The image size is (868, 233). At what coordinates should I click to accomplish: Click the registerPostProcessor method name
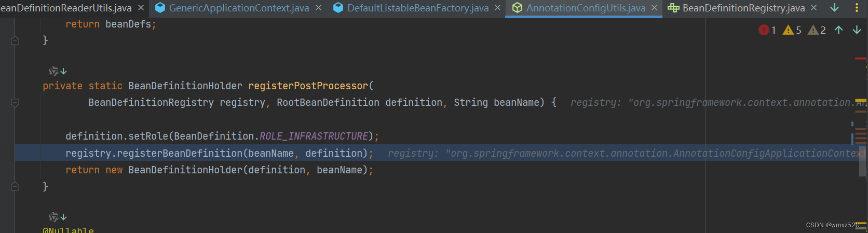pyautogui.click(x=308, y=86)
